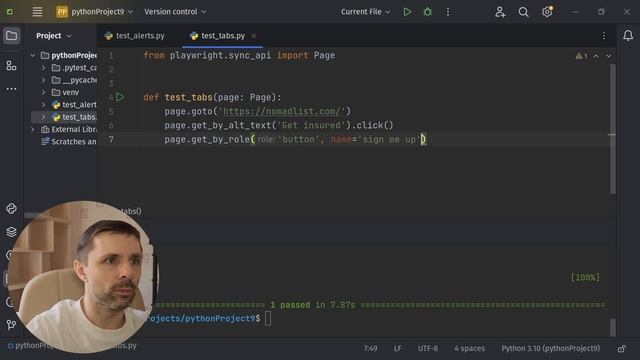Open Scratches and Consoles item
This screenshot has width=640, height=360.
[x=69, y=142]
